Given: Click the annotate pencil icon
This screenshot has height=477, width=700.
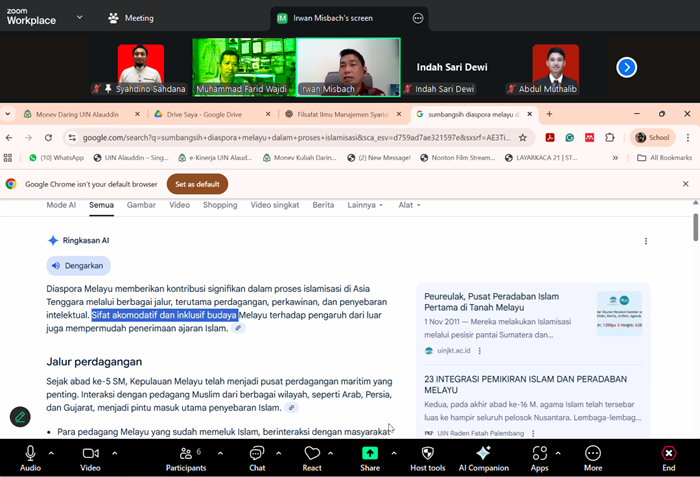Looking at the screenshot, I should pos(20,417).
